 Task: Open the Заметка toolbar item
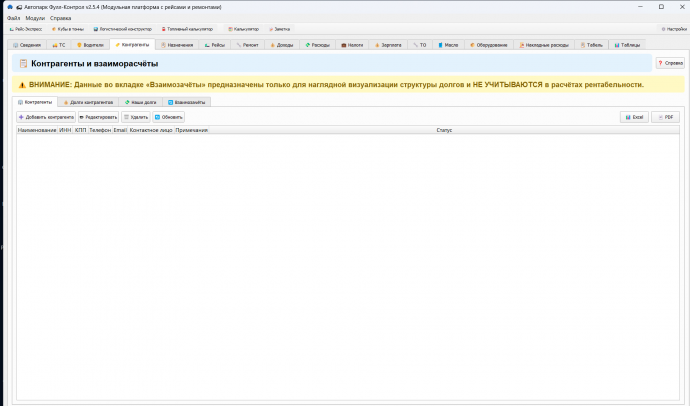click(x=279, y=29)
